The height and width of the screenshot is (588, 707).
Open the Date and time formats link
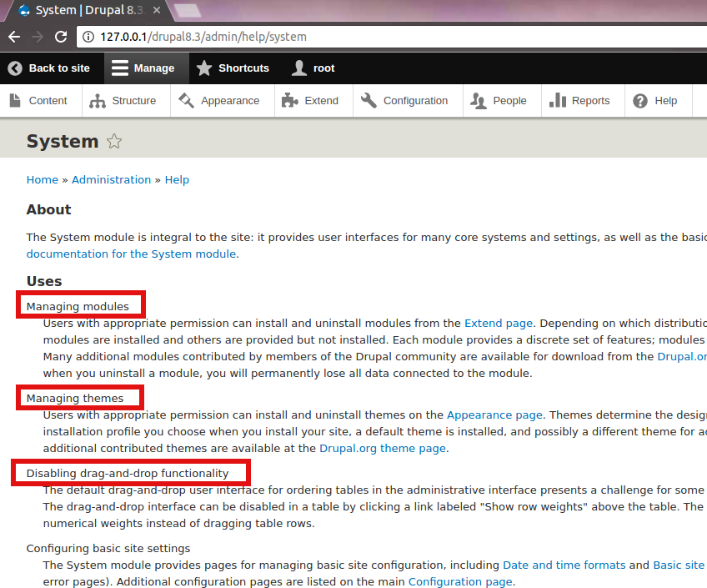(x=564, y=565)
